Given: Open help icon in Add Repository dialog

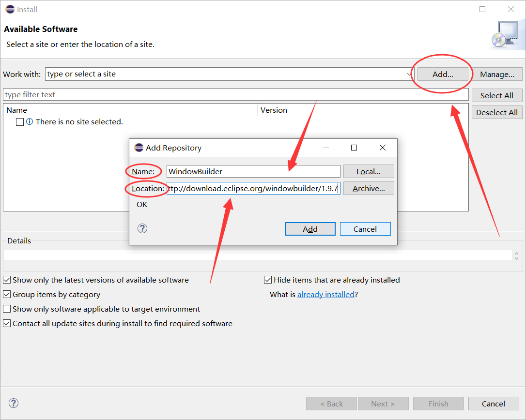Looking at the screenshot, I should tap(142, 228).
